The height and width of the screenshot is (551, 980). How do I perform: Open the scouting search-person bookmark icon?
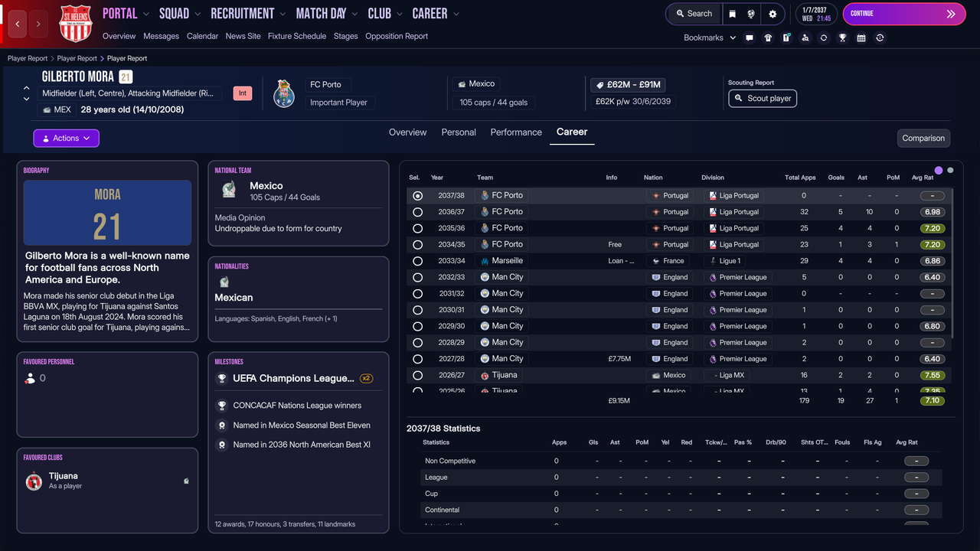pyautogui.click(x=805, y=37)
